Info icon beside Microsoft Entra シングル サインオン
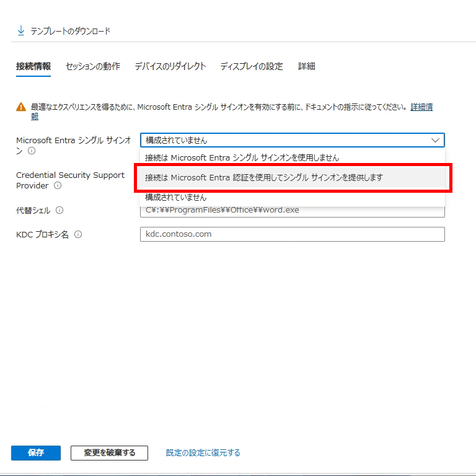The height and width of the screenshot is (476, 476). click(x=32, y=151)
